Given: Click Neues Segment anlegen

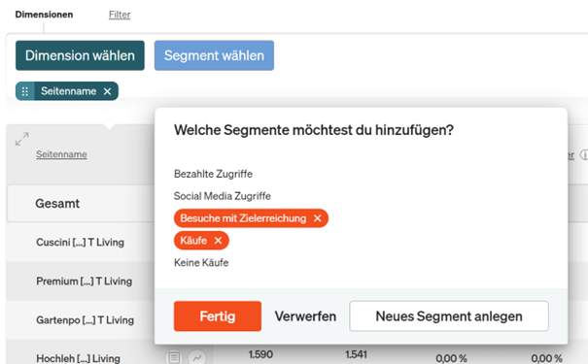Looking at the screenshot, I should tap(449, 316).
